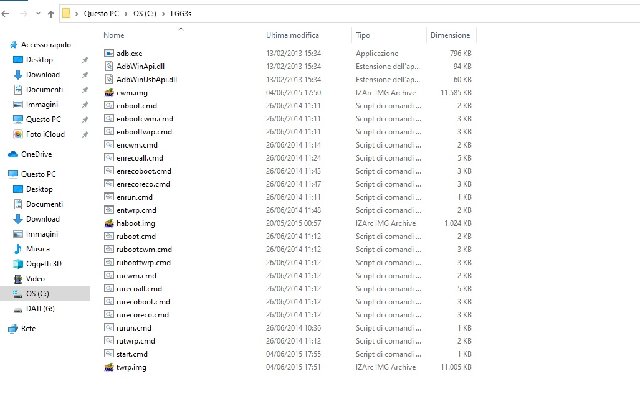Open Video folder icon in sidebar
Viewport: 640px width, 399px height.
click(x=18, y=279)
